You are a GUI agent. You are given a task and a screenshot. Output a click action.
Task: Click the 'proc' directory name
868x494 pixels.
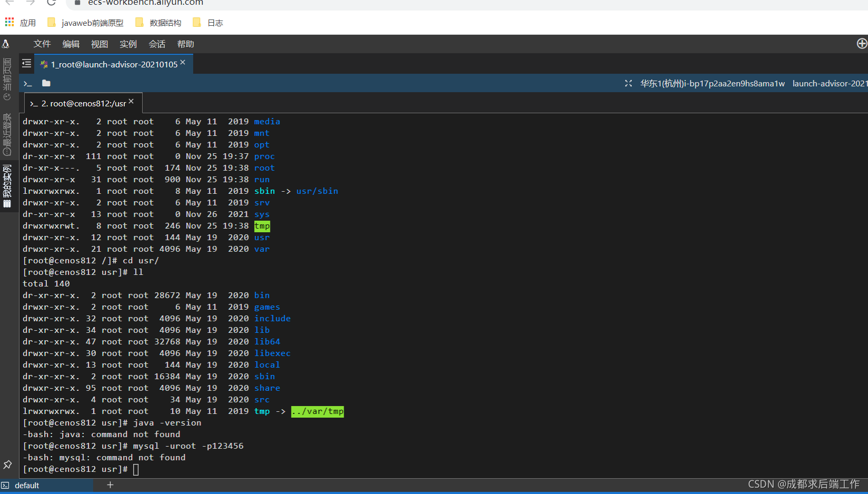click(264, 156)
